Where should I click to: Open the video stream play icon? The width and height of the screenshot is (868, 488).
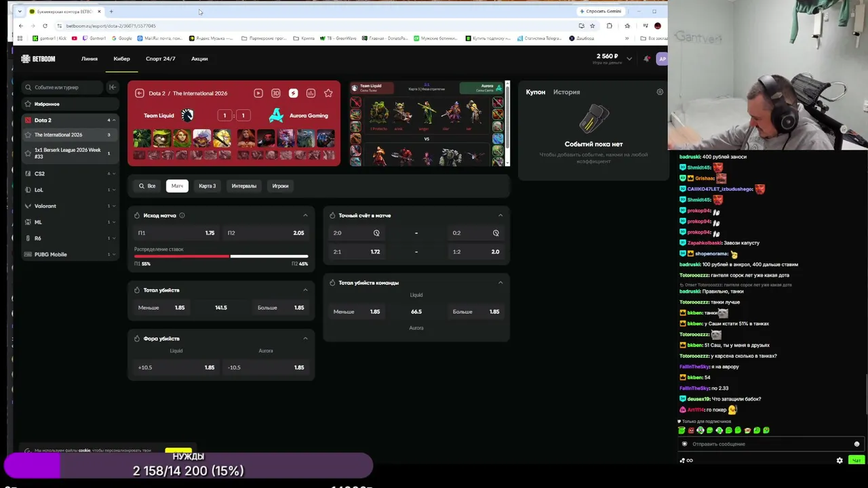tap(258, 93)
